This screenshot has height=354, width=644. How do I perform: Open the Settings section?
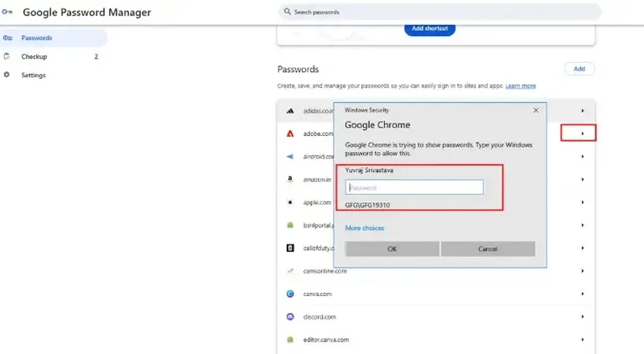point(54,75)
